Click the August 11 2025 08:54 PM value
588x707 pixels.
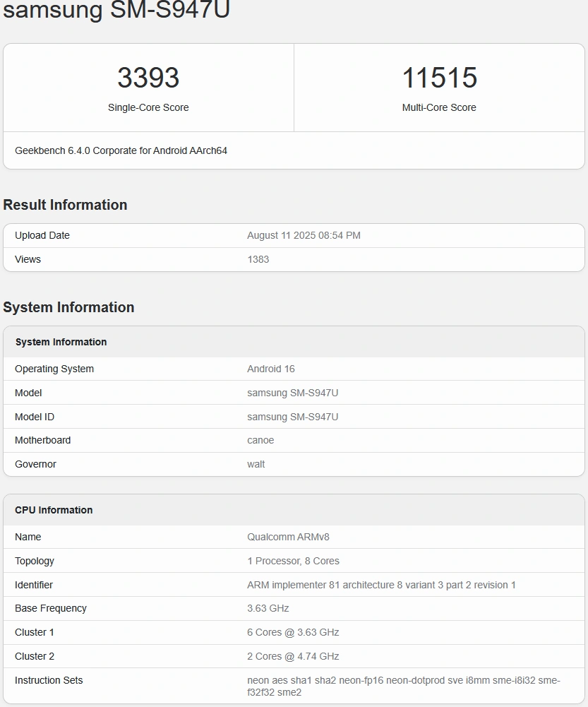304,235
